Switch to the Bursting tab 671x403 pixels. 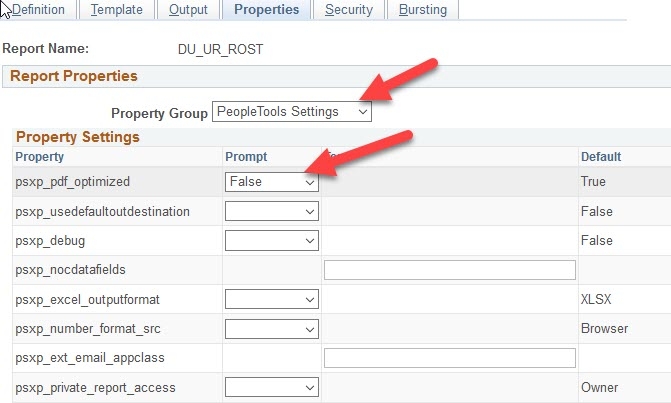422,10
